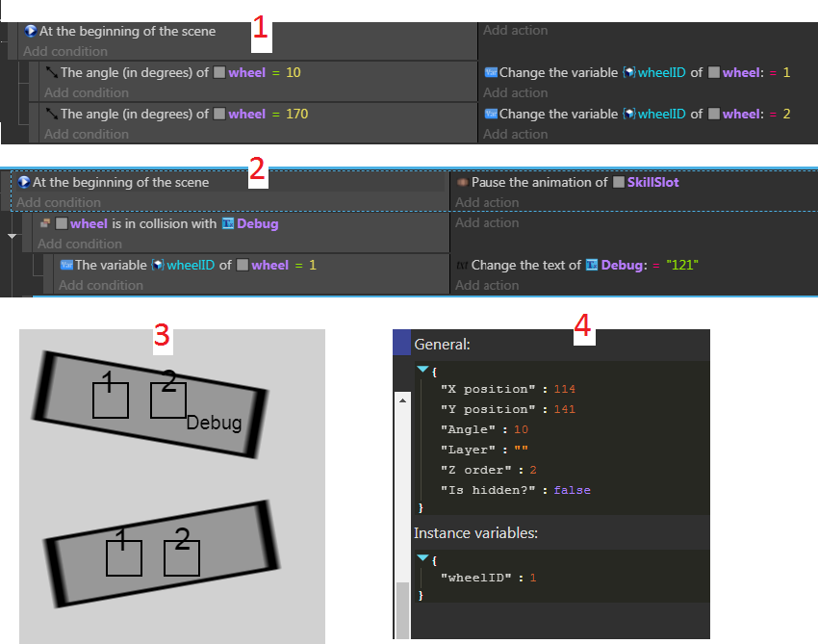Click the wheel object icon in the angle = 170 condition

point(219,114)
